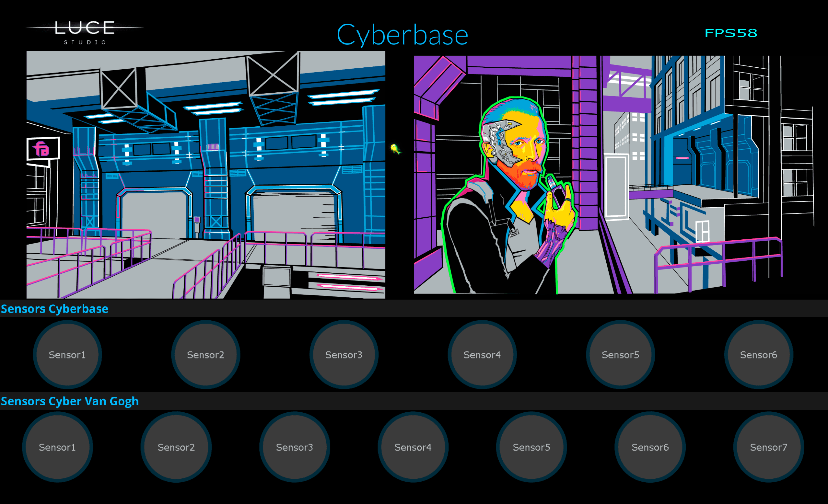Activate Sensor6 under Sensors Cyber Van Gogh
The width and height of the screenshot is (828, 504).
tap(650, 447)
